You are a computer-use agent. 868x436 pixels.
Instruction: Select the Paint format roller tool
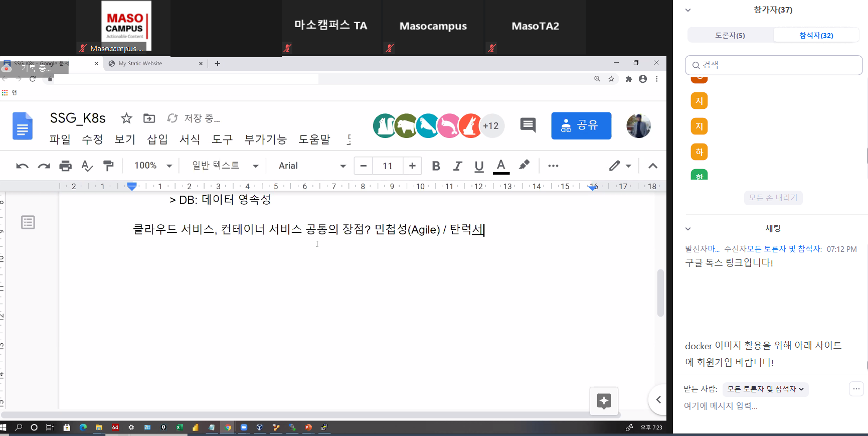point(108,166)
